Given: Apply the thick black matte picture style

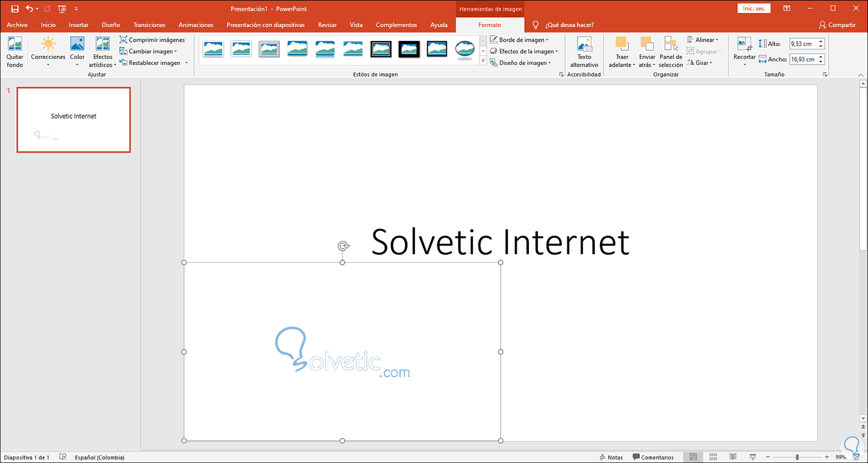Looking at the screenshot, I should pos(409,49).
